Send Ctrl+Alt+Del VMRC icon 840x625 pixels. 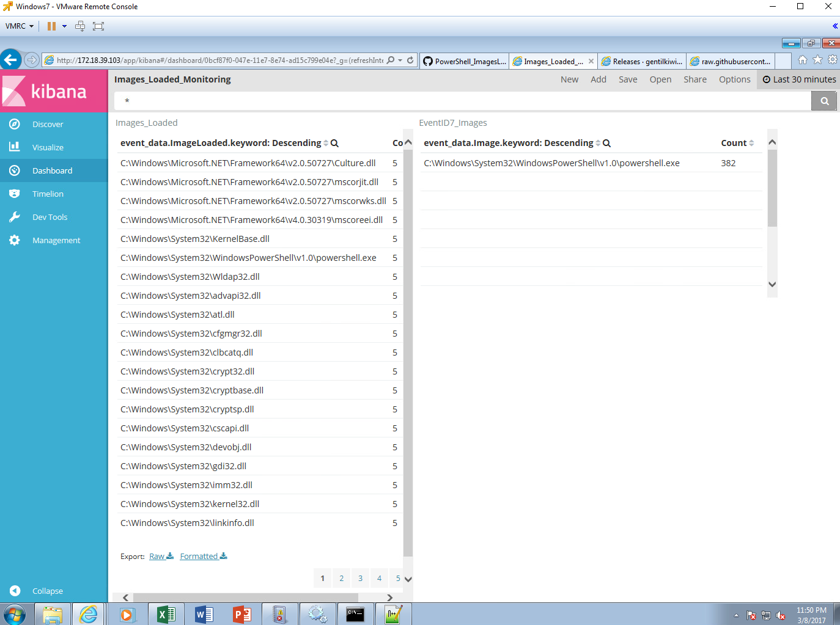[80, 26]
